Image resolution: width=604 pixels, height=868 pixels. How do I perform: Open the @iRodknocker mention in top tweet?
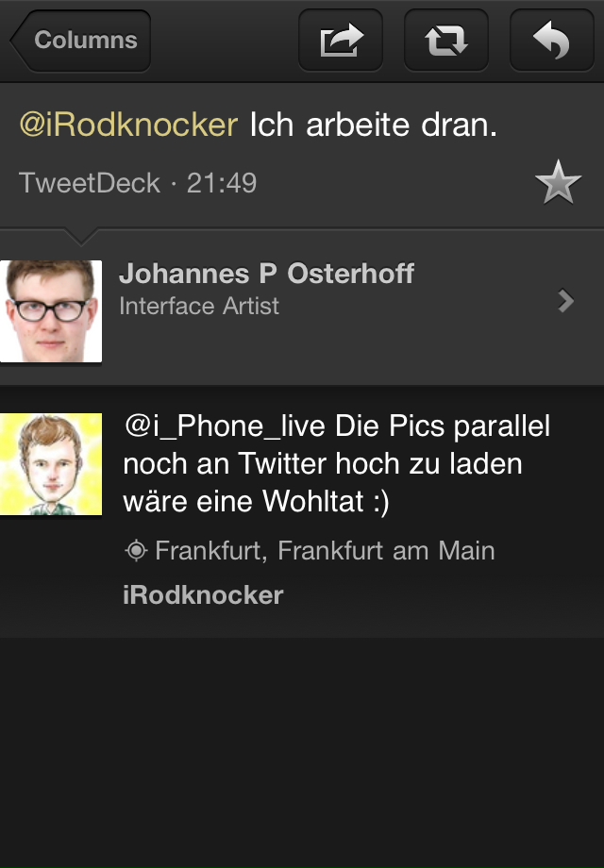[128, 125]
